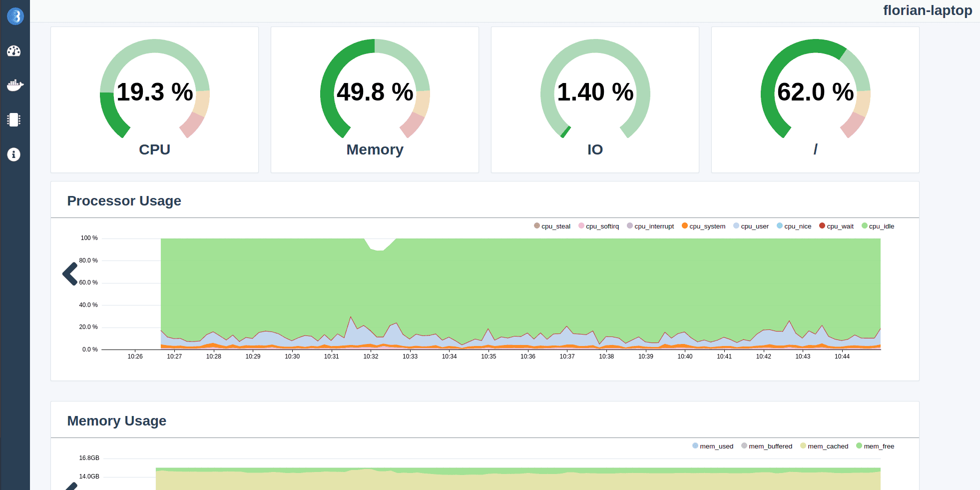
Task: Click the IO gauge showing 1.40 %
Action: pos(595,89)
